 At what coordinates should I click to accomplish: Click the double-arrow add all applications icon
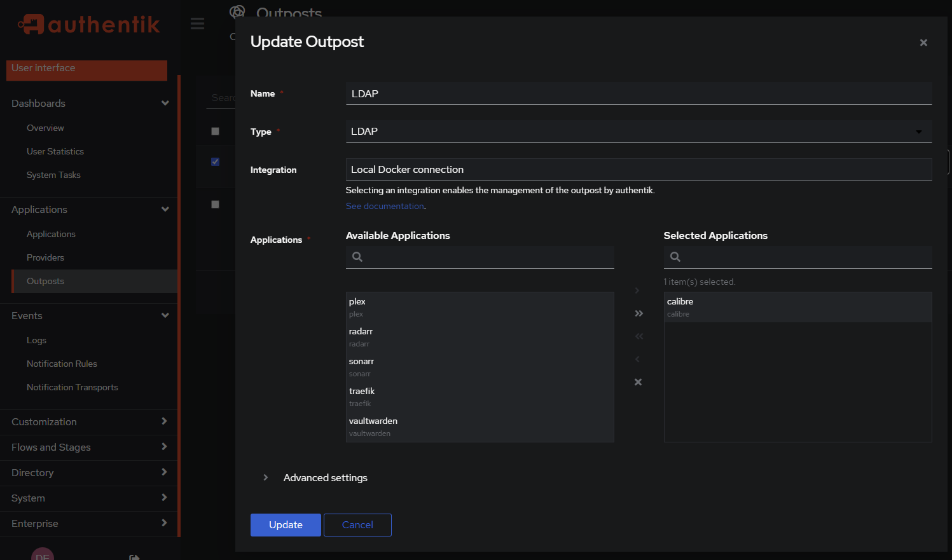point(638,313)
